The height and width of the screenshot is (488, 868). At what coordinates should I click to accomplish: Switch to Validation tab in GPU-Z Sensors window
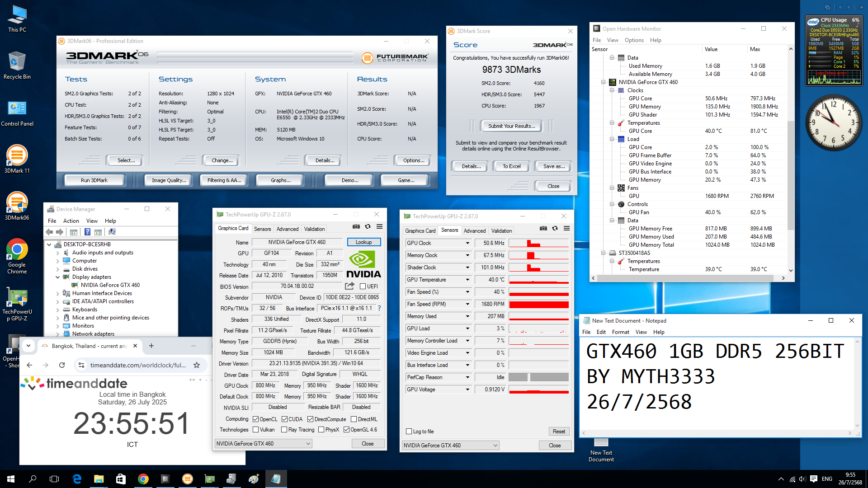tap(502, 231)
